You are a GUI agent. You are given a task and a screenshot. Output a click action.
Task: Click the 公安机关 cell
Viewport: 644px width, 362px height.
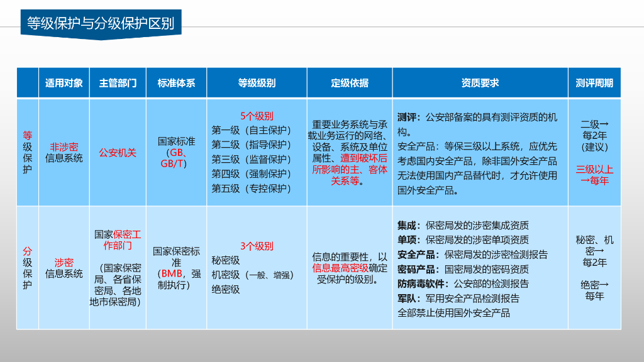118,153
